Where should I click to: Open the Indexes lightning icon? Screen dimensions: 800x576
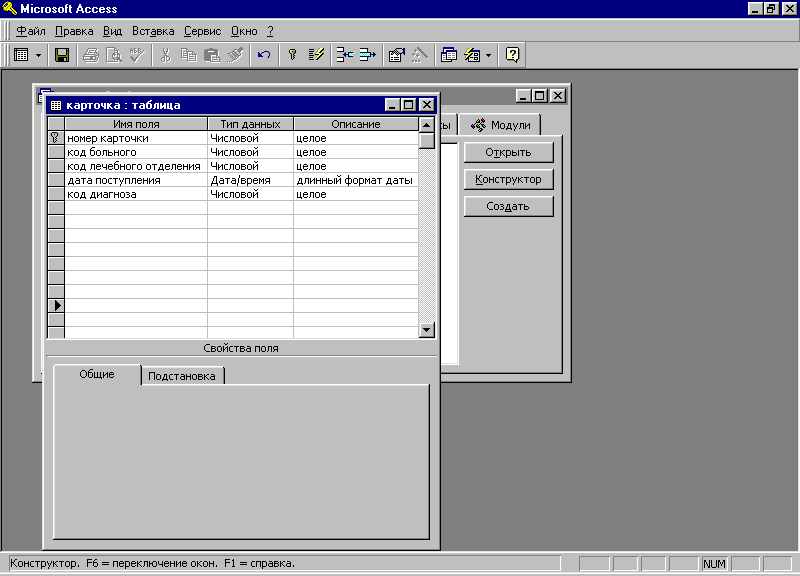click(x=316, y=55)
